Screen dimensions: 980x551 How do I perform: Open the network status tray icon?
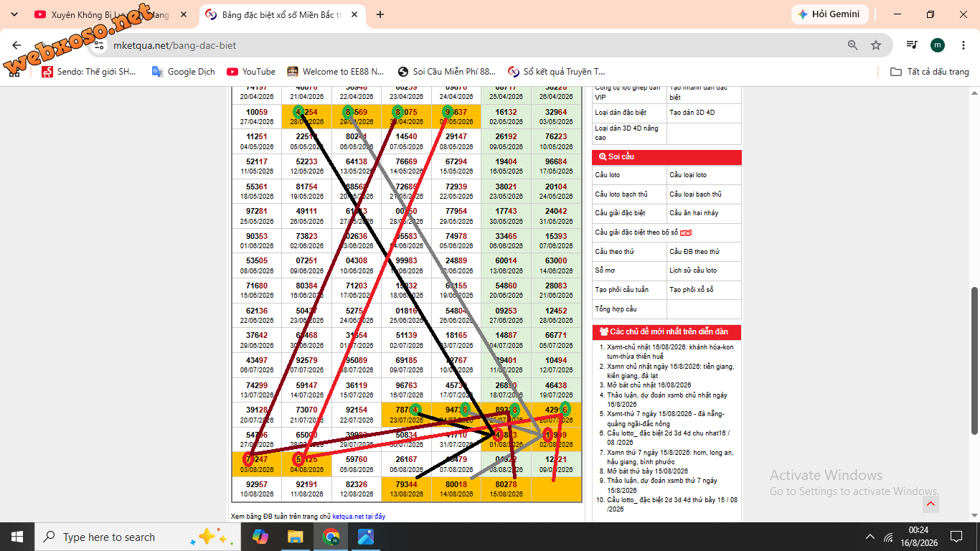(x=889, y=537)
